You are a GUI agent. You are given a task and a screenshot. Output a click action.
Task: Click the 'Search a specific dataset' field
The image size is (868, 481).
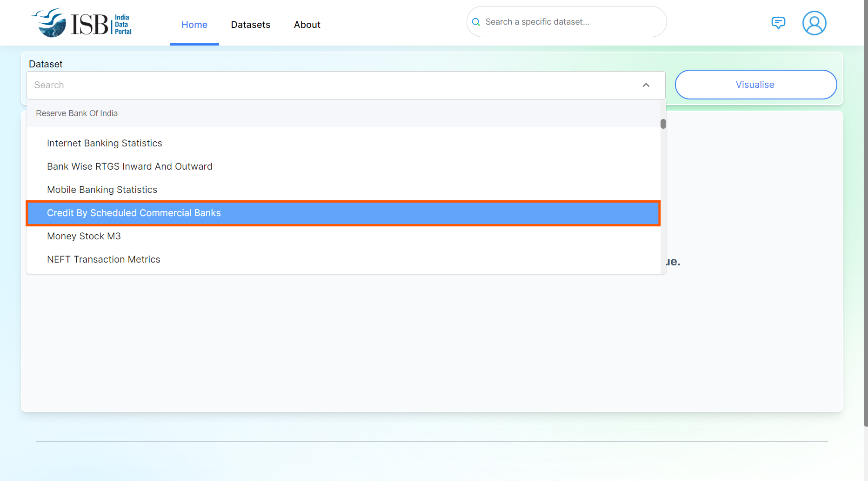[572, 22]
